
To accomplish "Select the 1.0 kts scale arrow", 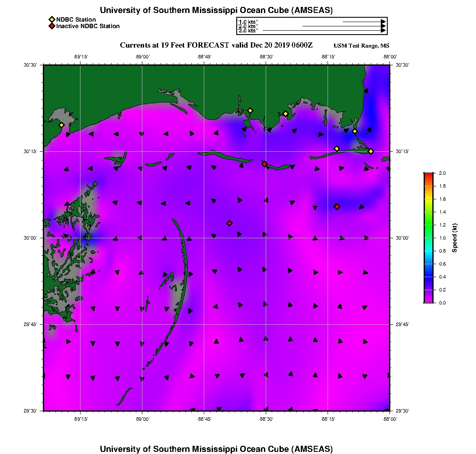I will tap(363, 22).
